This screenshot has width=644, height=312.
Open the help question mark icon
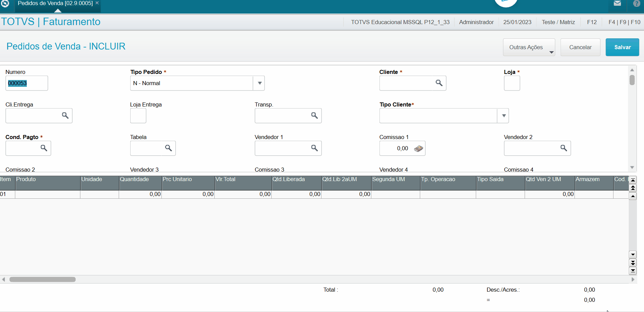(637, 3)
